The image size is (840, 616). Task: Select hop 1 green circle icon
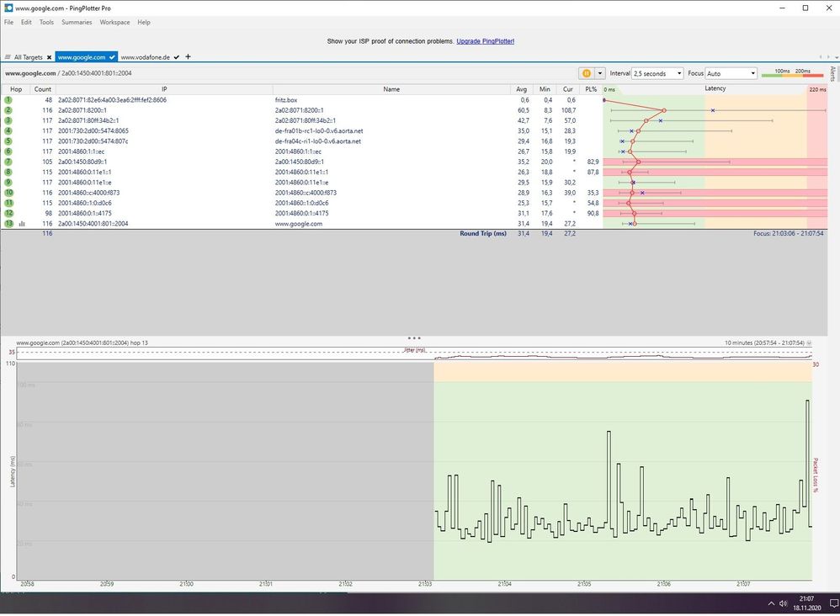8,100
